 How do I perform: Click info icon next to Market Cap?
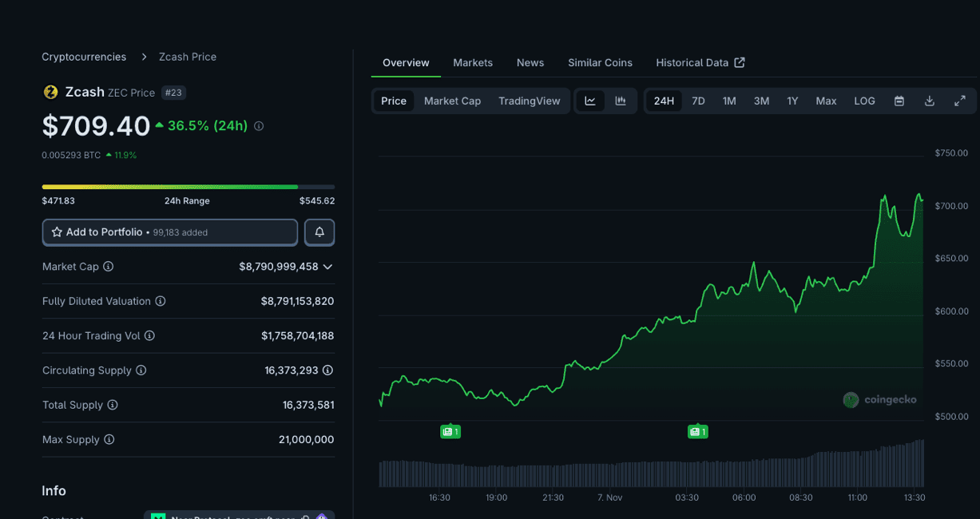coord(109,267)
